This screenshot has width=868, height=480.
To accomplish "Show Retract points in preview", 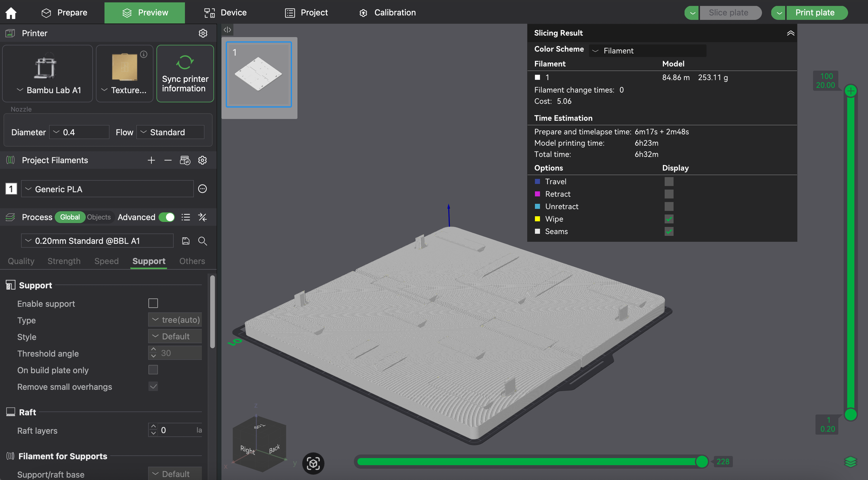I will 669,194.
